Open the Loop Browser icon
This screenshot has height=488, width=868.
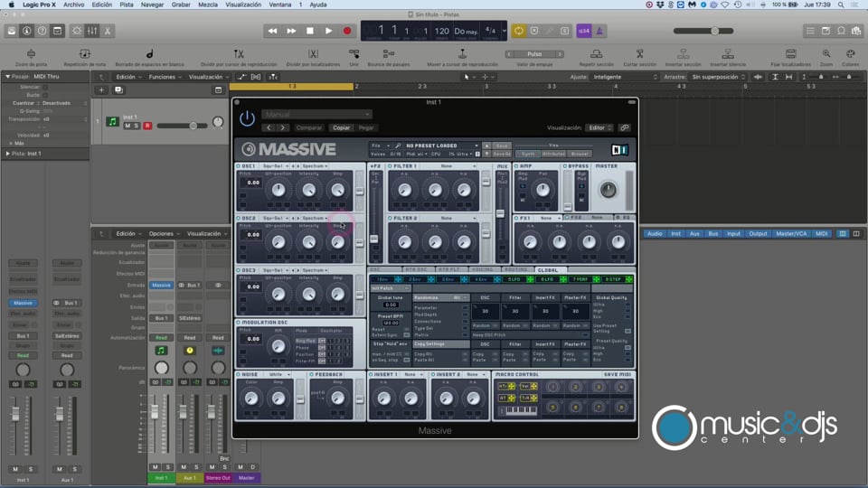[x=842, y=31]
